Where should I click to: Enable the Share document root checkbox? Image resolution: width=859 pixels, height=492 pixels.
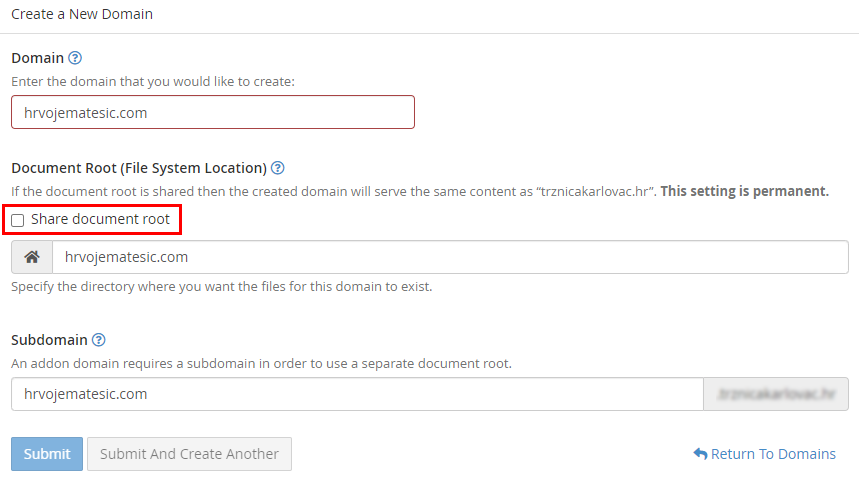18,220
